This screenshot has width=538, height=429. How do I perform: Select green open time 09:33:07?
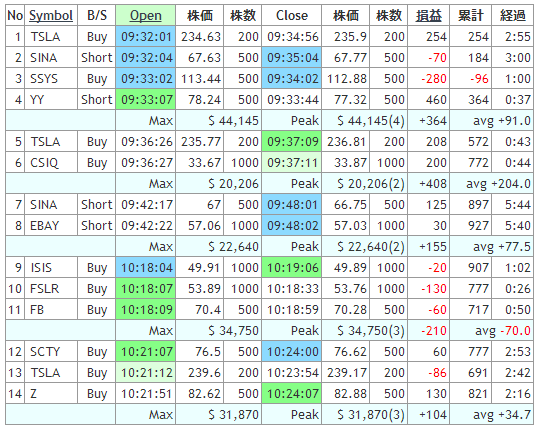pyautogui.click(x=146, y=100)
